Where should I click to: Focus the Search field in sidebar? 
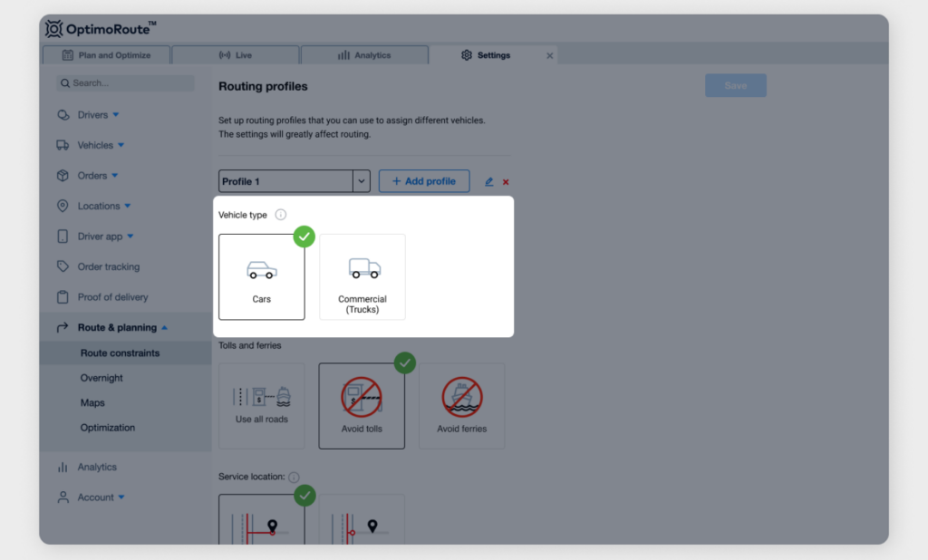tap(125, 82)
